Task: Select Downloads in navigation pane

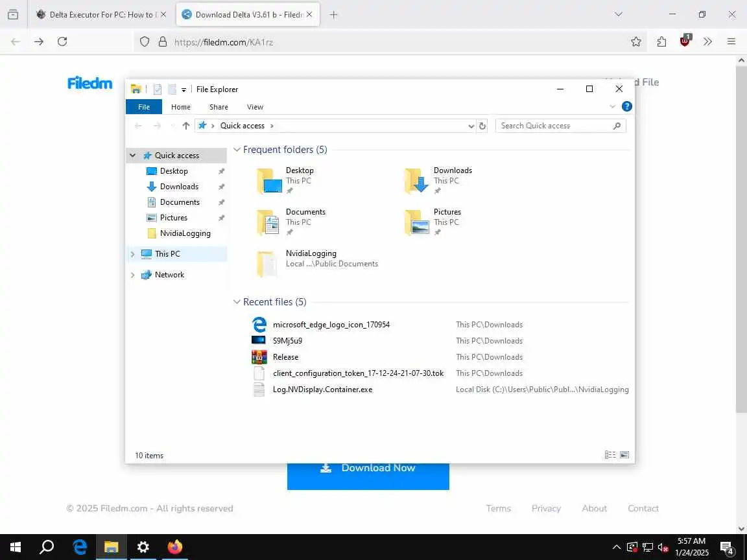Action: click(179, 187)
